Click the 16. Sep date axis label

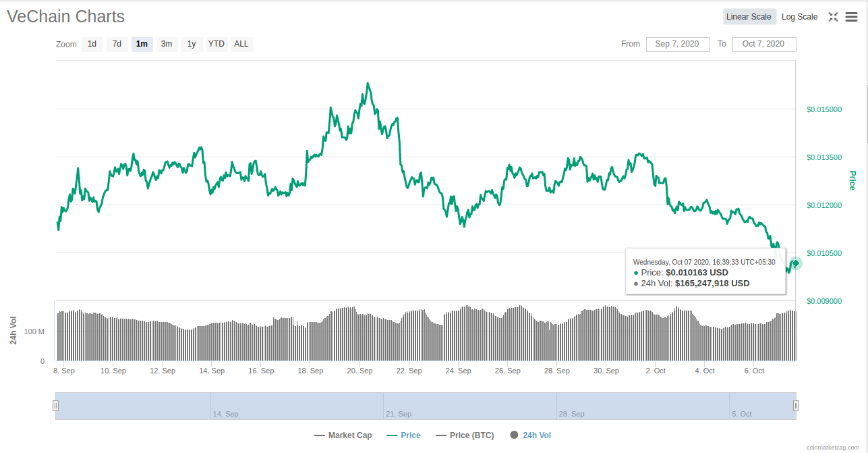coord(261,371)
